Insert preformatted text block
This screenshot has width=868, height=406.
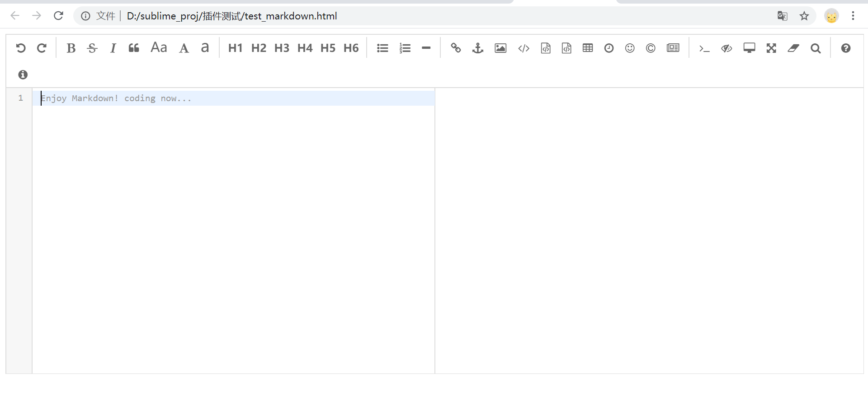[x=546, y=48]
